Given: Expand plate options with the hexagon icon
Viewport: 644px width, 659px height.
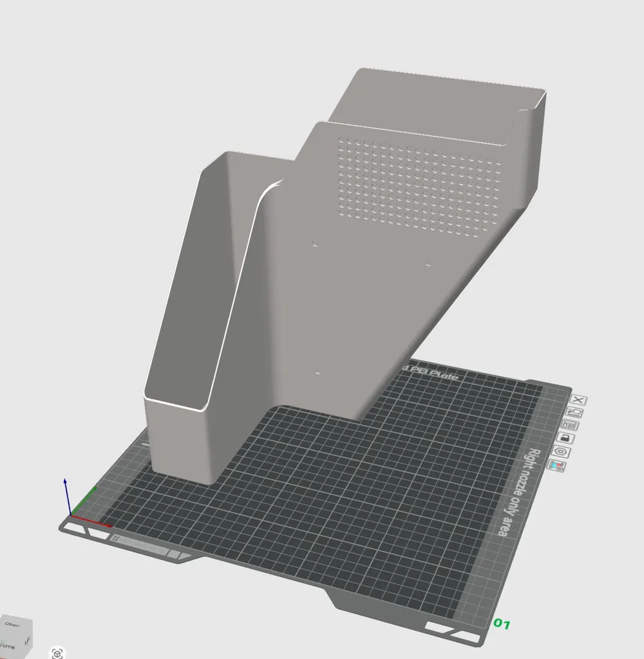Looking at the screenshot, I should click(x=560, y=451).
